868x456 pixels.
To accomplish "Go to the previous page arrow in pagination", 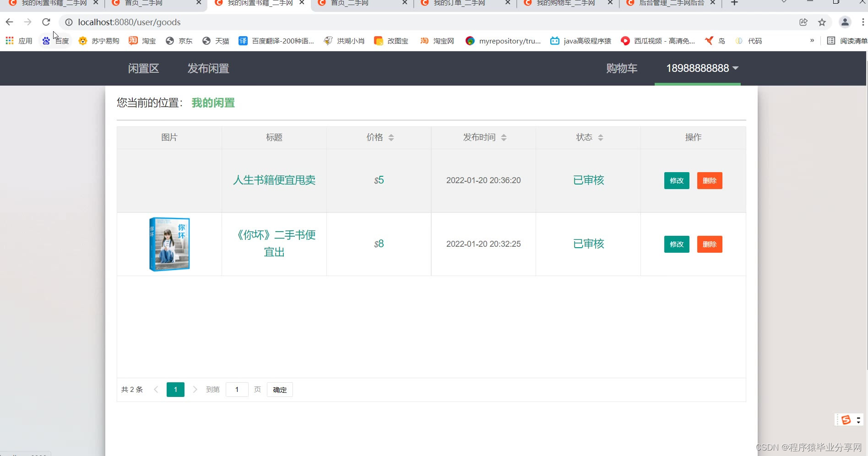I will [x=156, y=390].
